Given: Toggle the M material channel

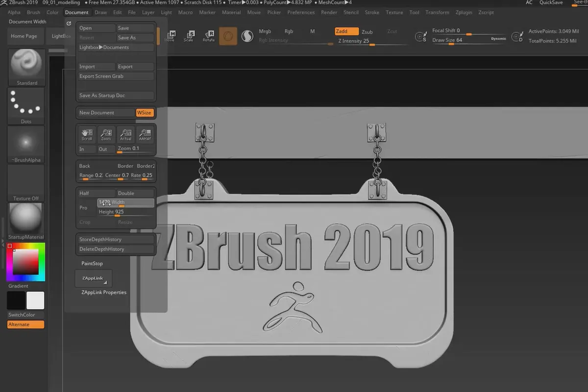Looking at the screenshot, I should click(x=313, y=31).
